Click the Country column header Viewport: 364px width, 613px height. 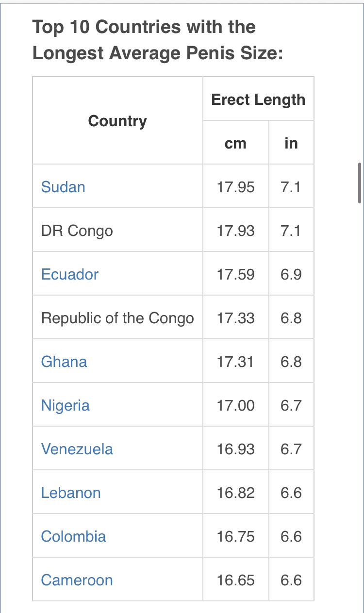(x=117, y=121)
